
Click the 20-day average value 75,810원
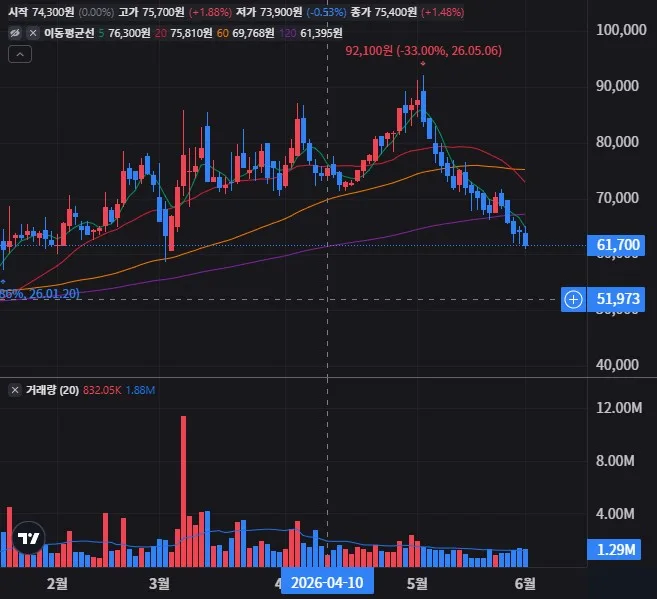click(191, 33)
